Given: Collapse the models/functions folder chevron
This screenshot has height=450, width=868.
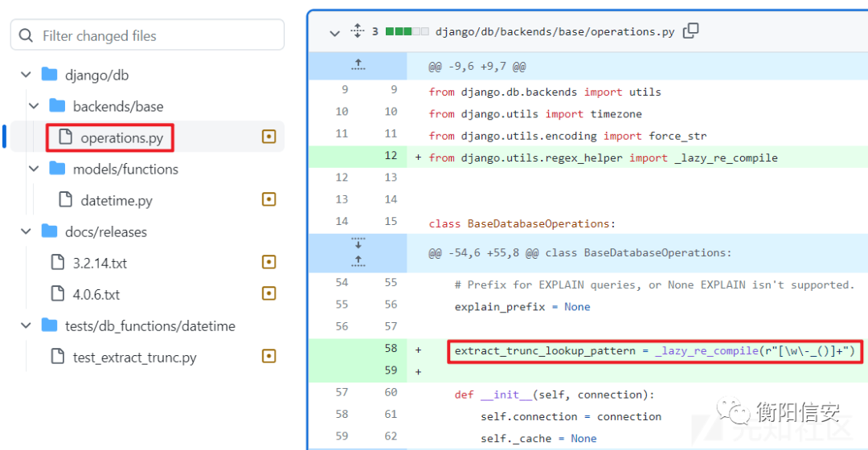Looking at the screenshot, I should (34, 169).
